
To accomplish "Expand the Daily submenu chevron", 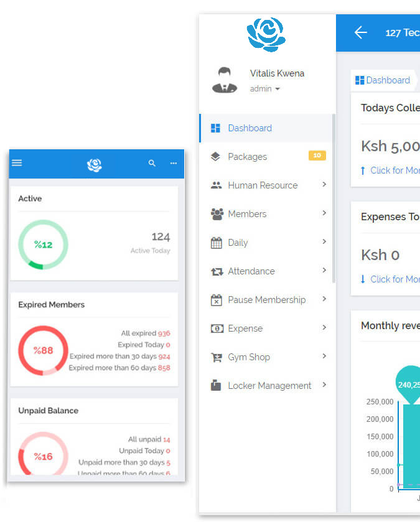I will (x=324, y=241).
